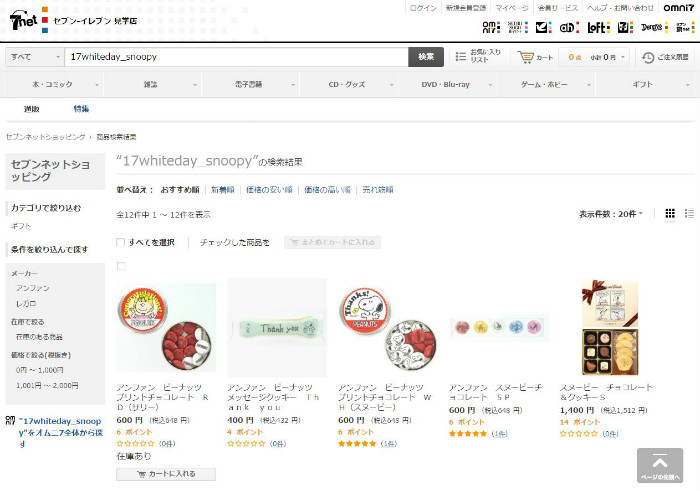Viewport: 700px width, 491px height.
Task: Check the select-all checkbox
Action: [x=121, y=242]
